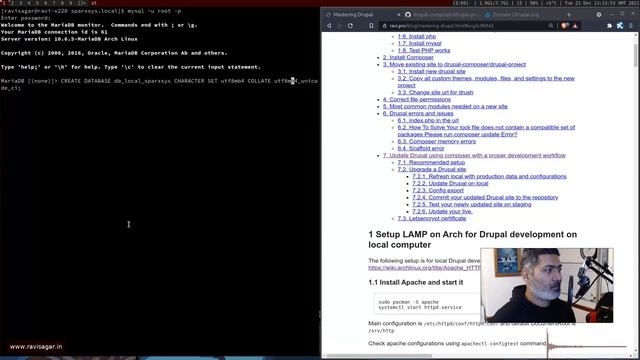
Task: Close the Mastering Drupal tab
Action: 399,15
